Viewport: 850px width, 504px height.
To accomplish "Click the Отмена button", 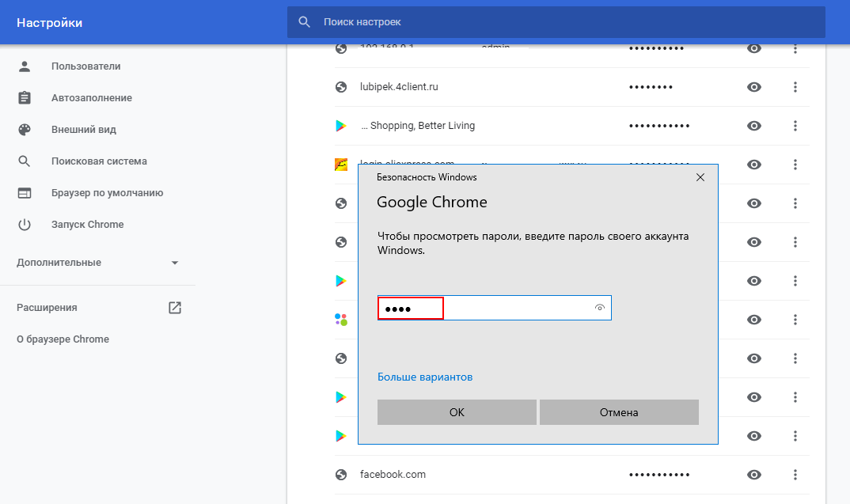I will 619,412.
